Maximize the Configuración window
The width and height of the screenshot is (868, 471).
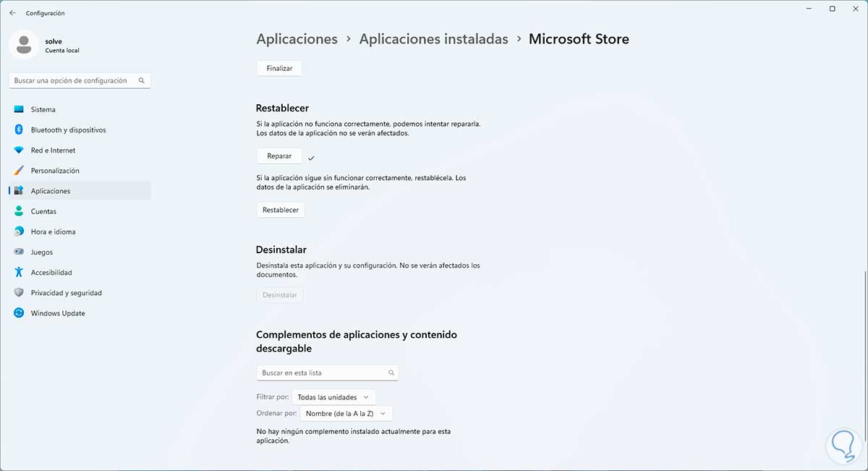833,9
